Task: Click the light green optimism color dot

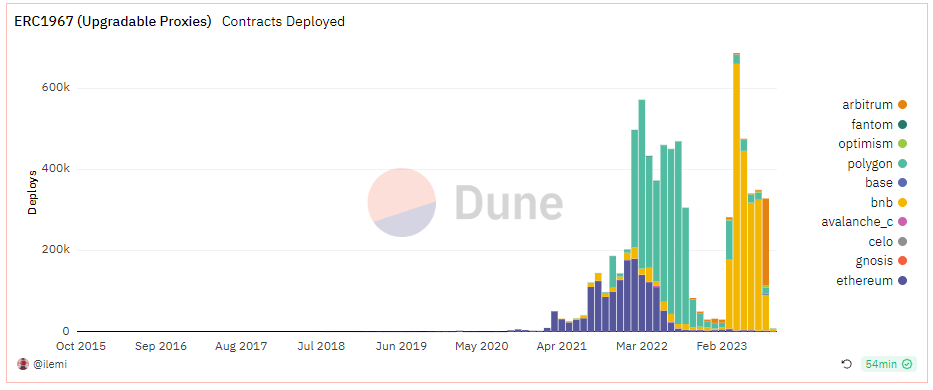Action: click(903, 143)
